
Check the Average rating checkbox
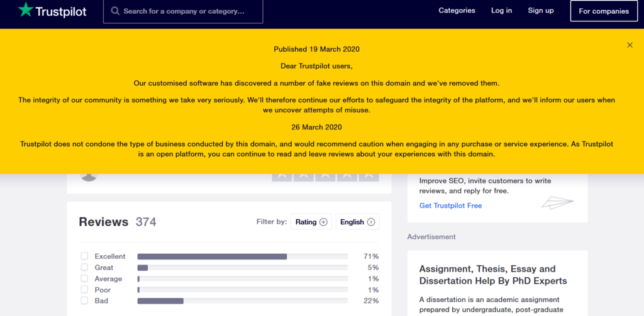(x=84, y=279)
